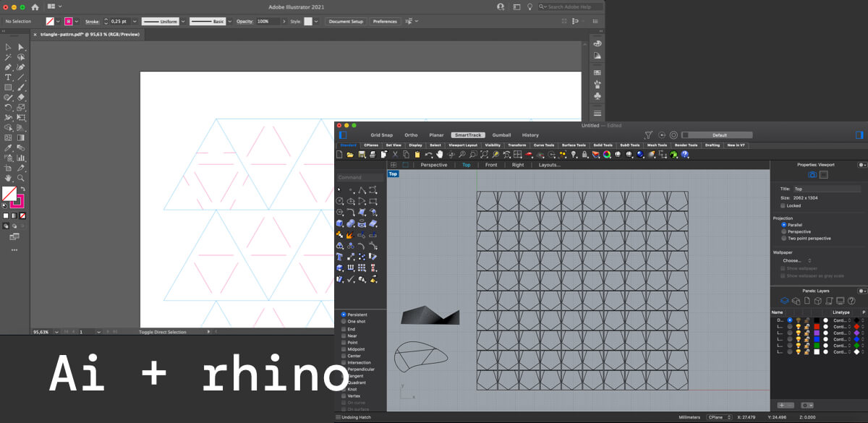The width and height of the screenshot is (868, 423).
Task: Click the New file icon in Rhino
Action: (x=341, y=155)
